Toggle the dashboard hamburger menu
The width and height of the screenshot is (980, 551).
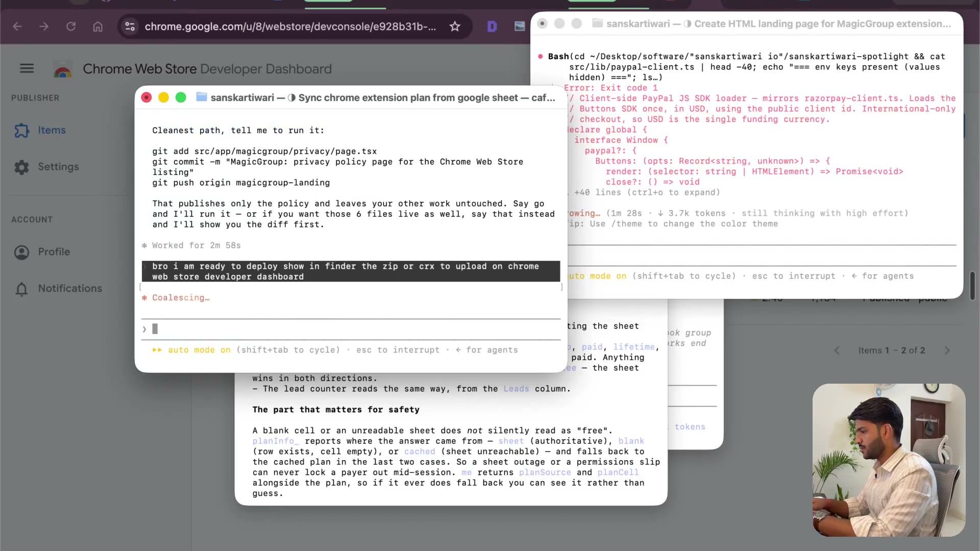(27, 68)
